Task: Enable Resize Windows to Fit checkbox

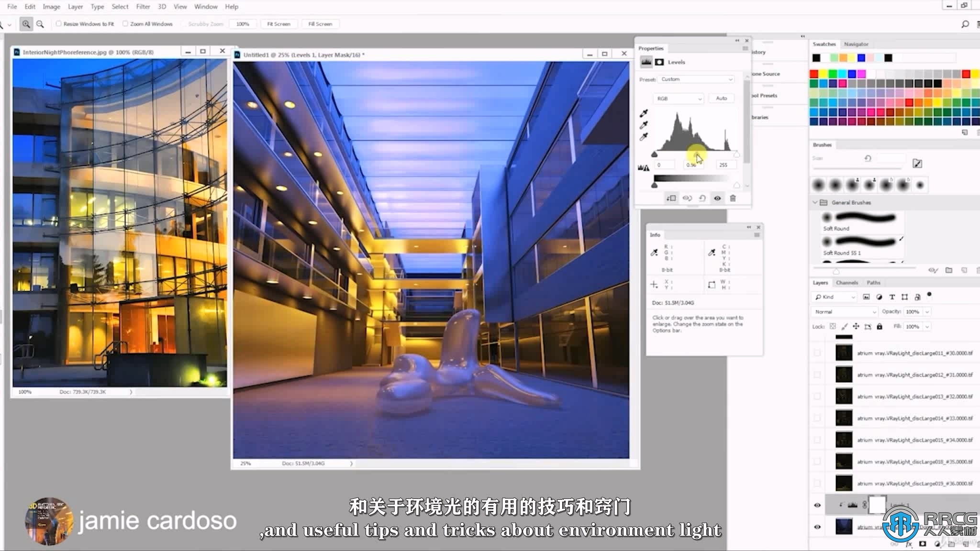Action: pyautogui.click(x=58, y=23)
